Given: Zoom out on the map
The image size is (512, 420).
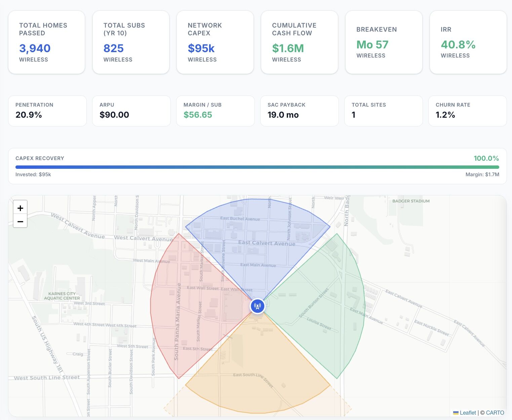Looking at the screenshot, I should click(x=20, y=221).
